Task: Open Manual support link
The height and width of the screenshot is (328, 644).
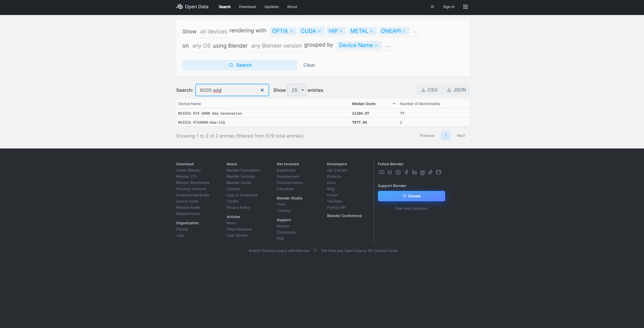Action: (x=283, y=226)
